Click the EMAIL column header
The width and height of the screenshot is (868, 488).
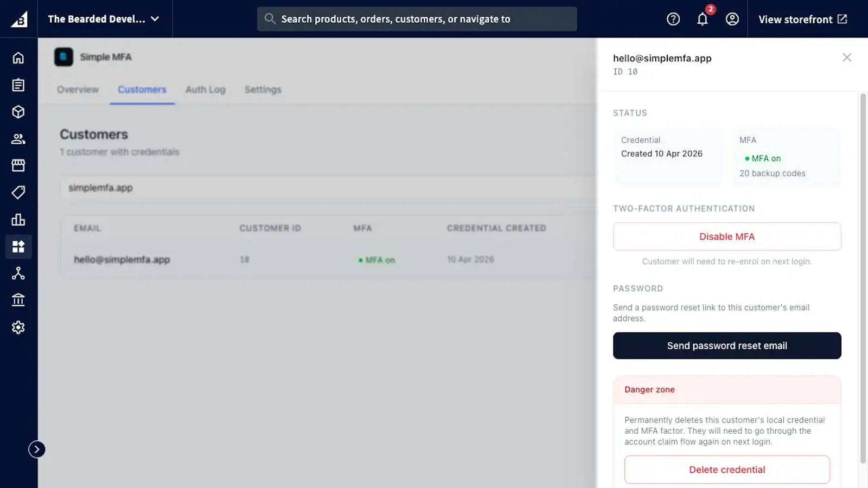(x=87, y=228)
